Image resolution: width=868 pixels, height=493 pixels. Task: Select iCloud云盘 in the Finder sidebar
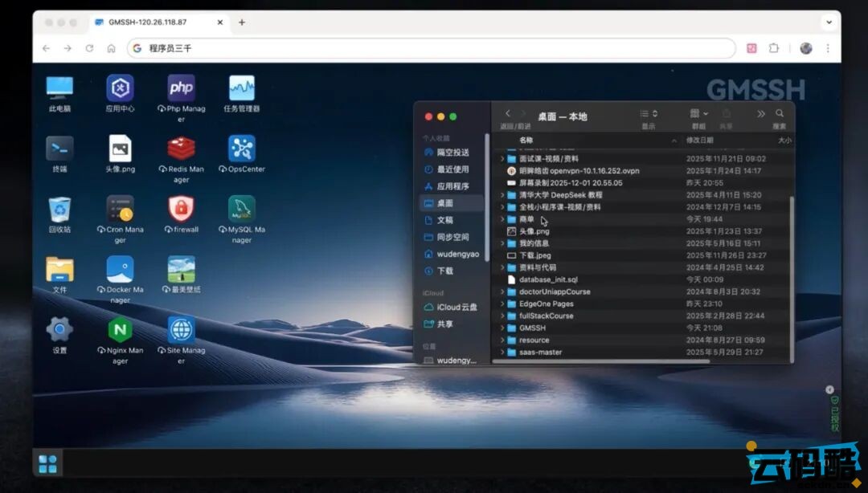click(x=457, y=308)
